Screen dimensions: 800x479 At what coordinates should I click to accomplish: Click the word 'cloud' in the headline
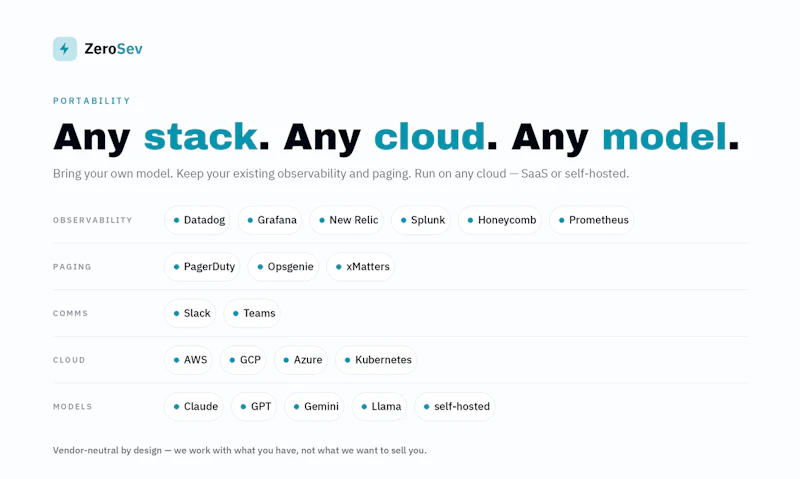(430, 137)
